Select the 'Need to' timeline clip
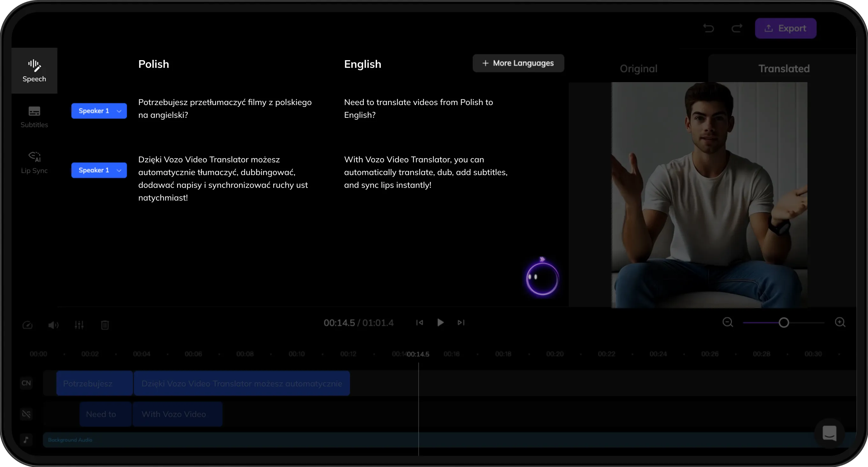 pos(105,414)
